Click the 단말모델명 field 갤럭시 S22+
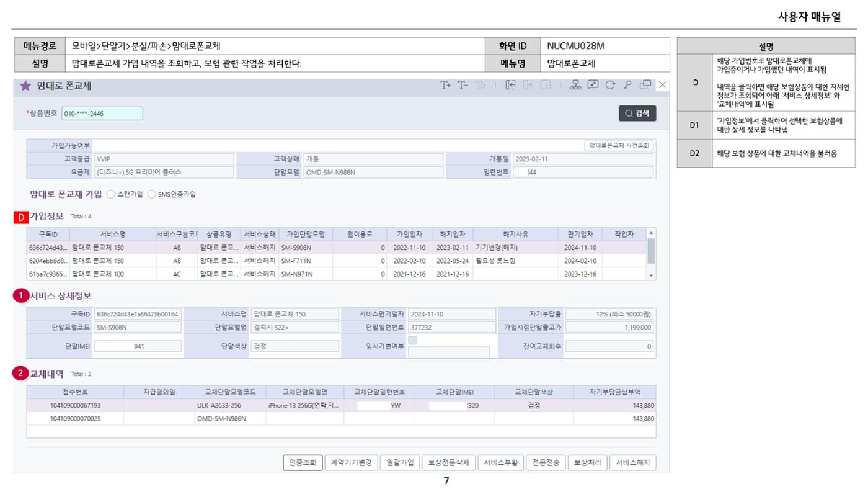868x489 pixels. point(295,327)
